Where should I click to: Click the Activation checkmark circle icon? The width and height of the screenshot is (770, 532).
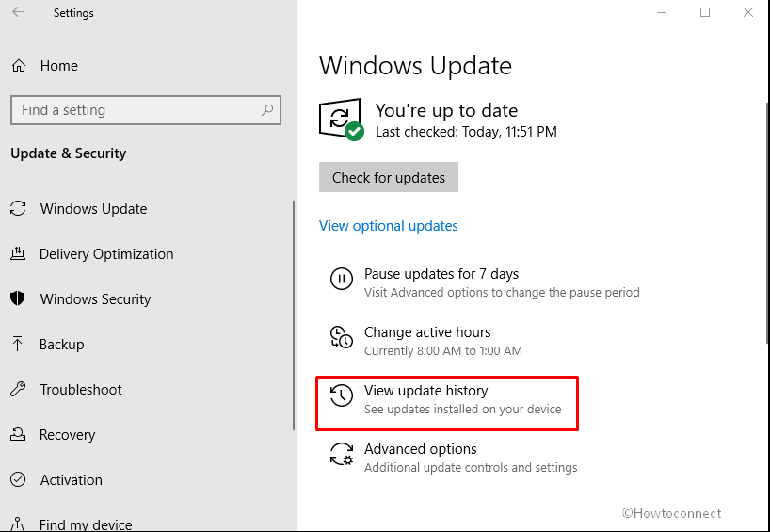[18, 479]
